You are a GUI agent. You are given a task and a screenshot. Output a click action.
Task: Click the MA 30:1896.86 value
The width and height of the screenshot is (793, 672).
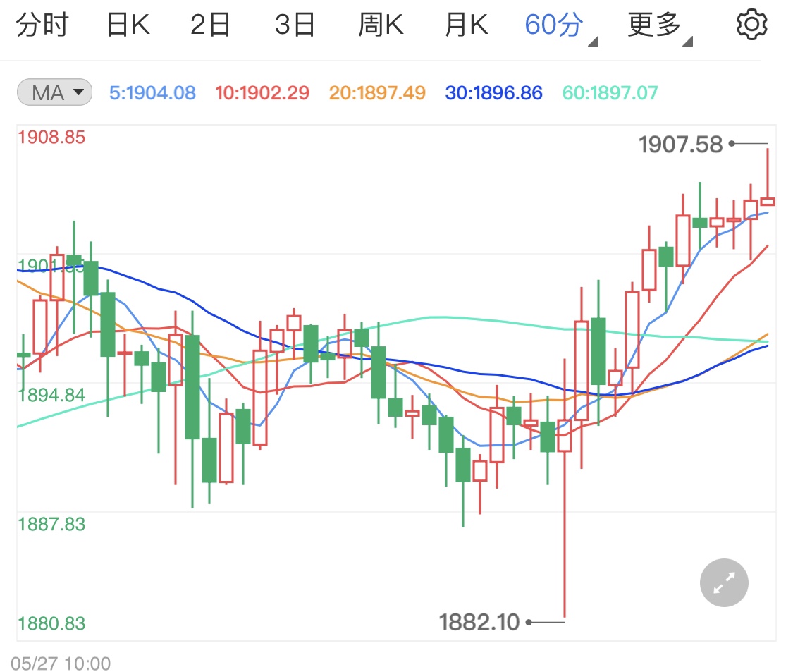(x=493, y=92)
